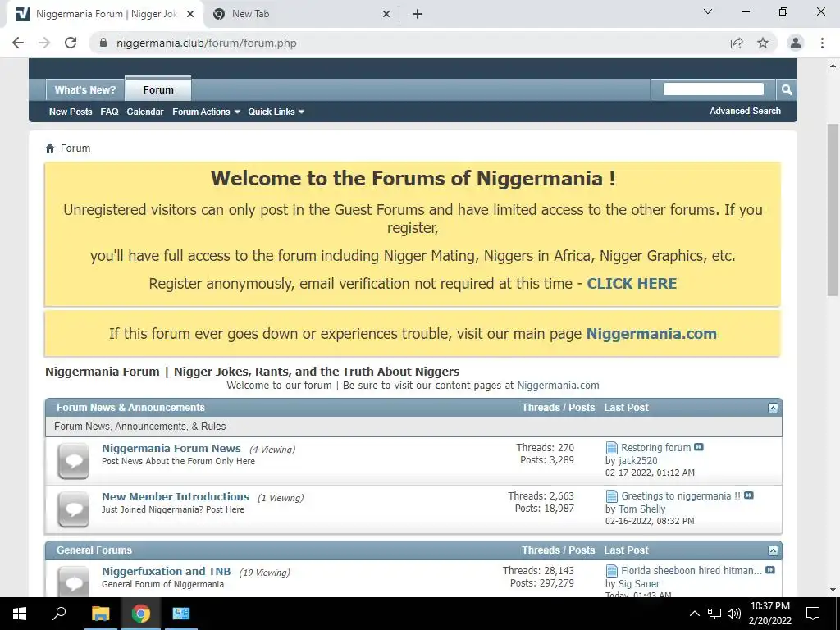Click the status icon beside New Member Introductions
Viewport: 840px width, 630px height.
click(x=73, y=509)
